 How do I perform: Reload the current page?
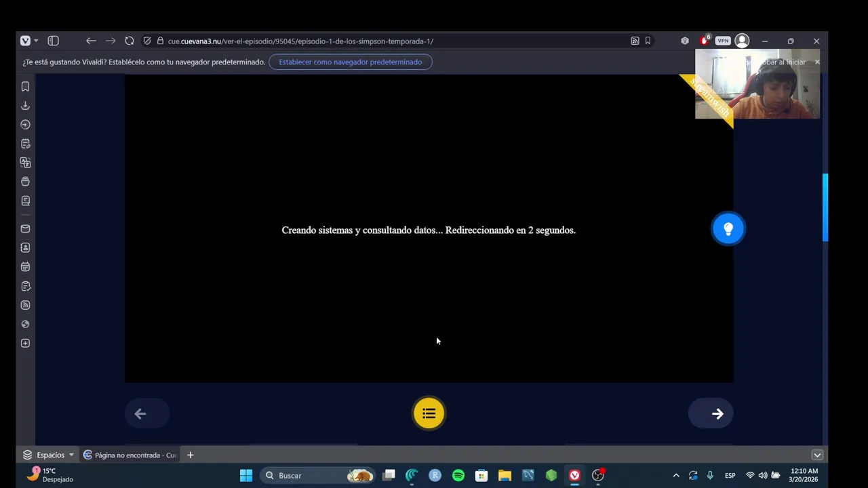pyautogui.click(x=129, y=41)
